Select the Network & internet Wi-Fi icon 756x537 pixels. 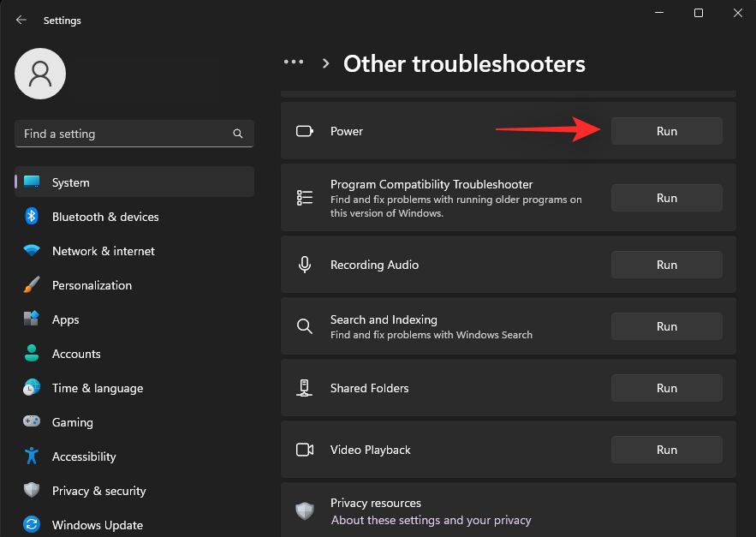click(x=32, y=251)
